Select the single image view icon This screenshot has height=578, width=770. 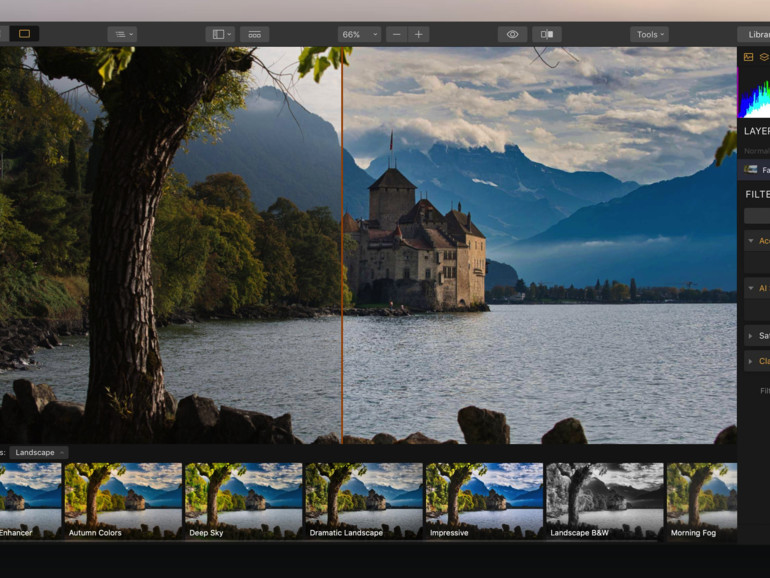pyautogui.click(x=24, y=34)
